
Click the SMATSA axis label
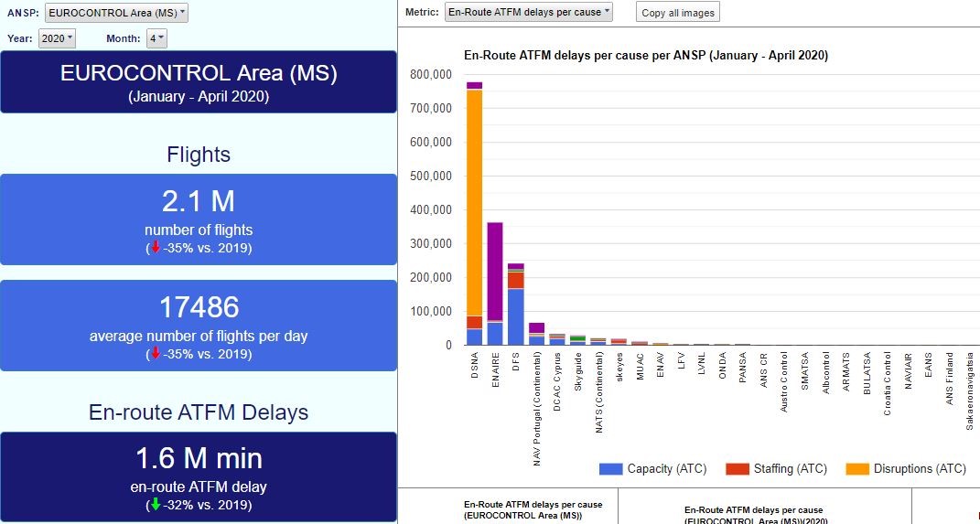click(805, 371)
